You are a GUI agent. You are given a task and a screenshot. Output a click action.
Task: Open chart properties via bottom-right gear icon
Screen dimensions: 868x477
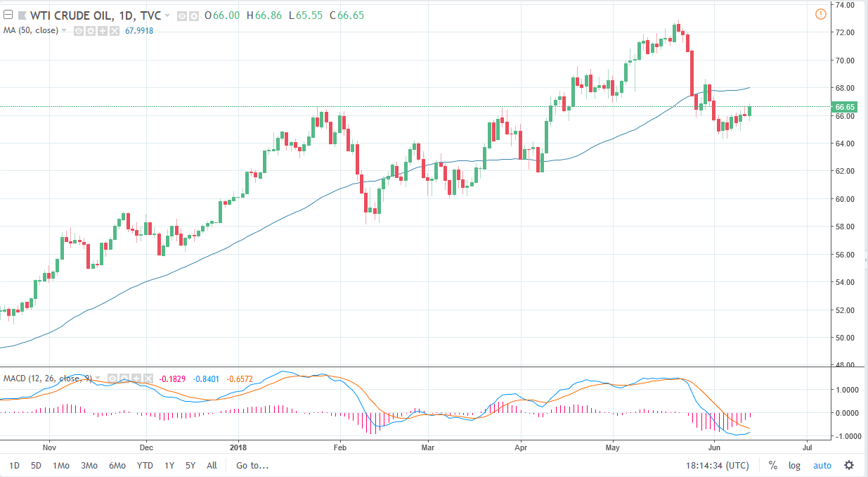click(849, 465)
